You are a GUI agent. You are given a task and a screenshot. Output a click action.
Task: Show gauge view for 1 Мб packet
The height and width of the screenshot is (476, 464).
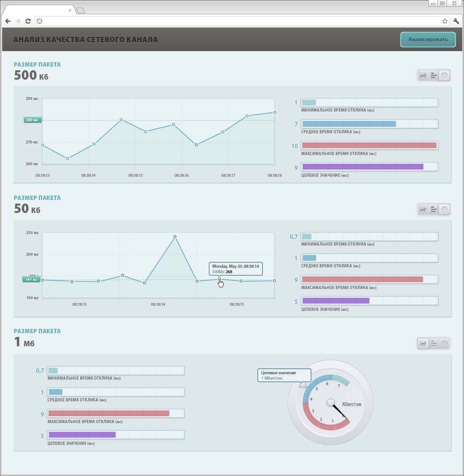[444, 343]
